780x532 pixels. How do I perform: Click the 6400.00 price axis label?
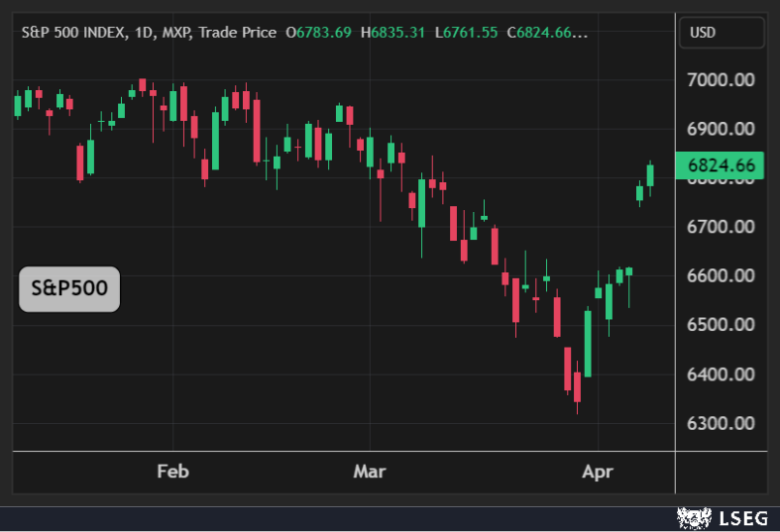[721, 374]
